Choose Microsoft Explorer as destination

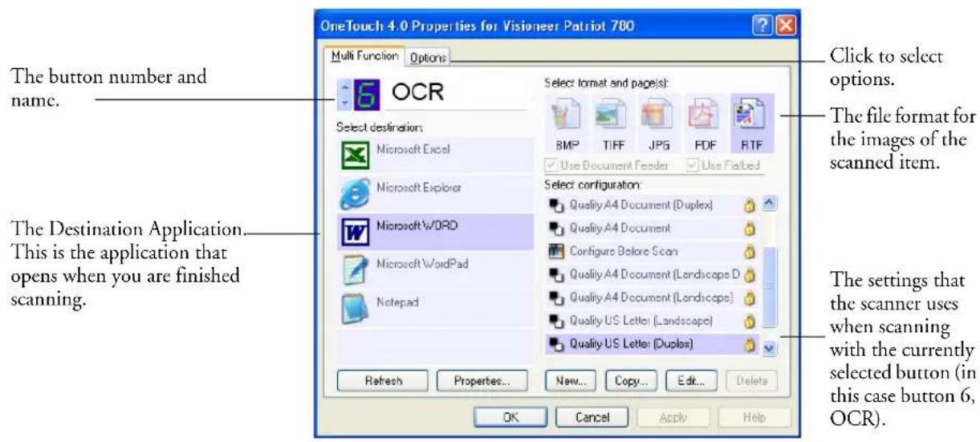click(x=433, y=192)
